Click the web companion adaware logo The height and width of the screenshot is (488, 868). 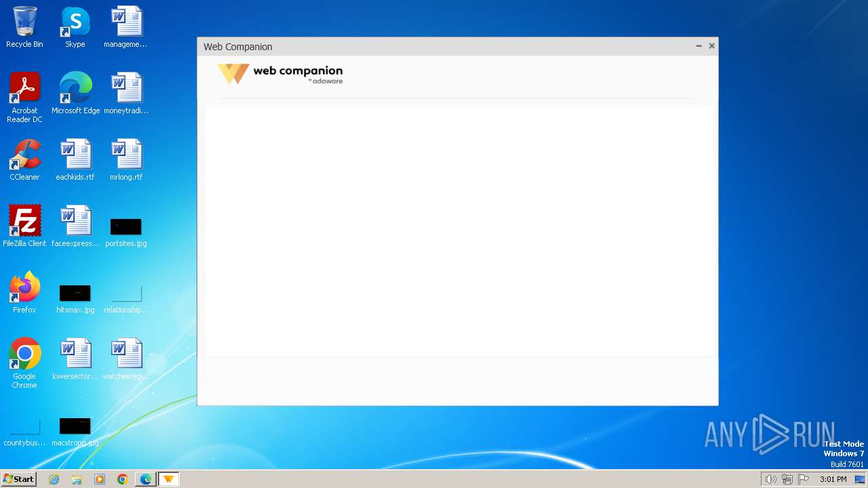[x=280, y=74]
